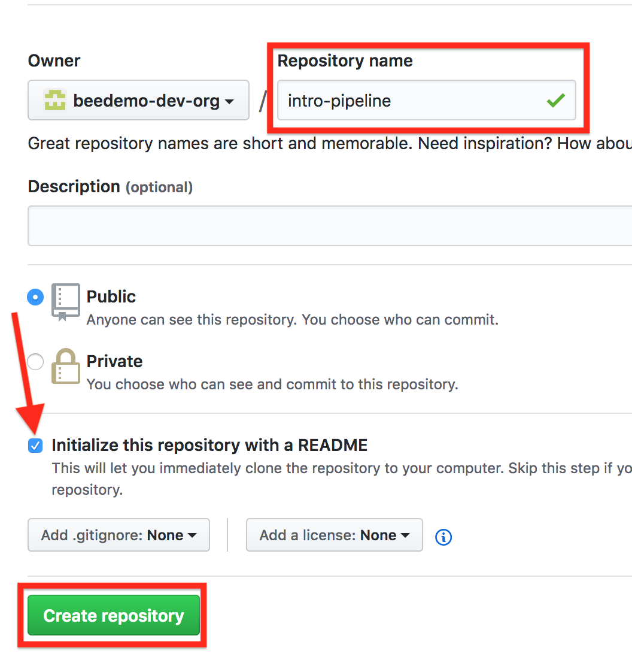
Task: Click the Public visibility label text
Action: coord(111,296)
